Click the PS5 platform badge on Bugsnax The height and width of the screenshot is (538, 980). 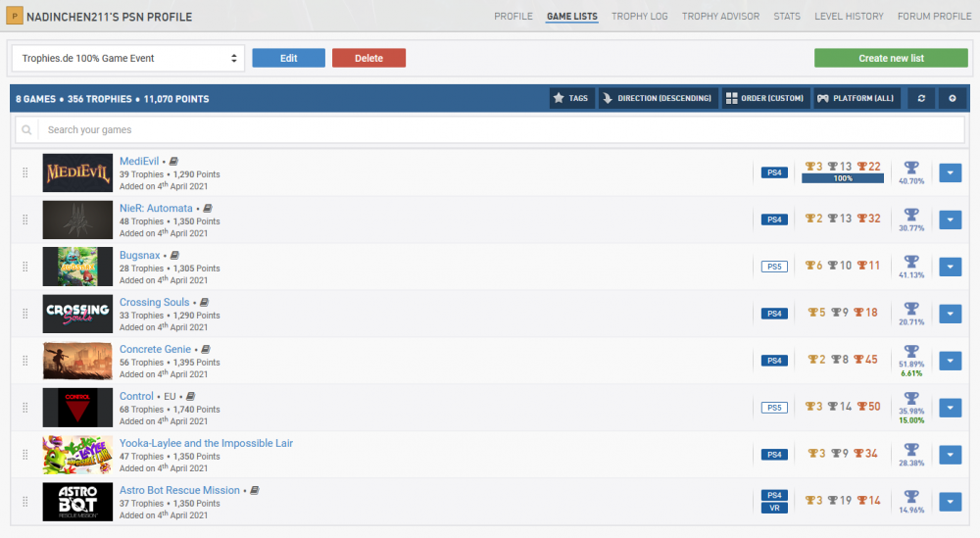pos(774,267)
